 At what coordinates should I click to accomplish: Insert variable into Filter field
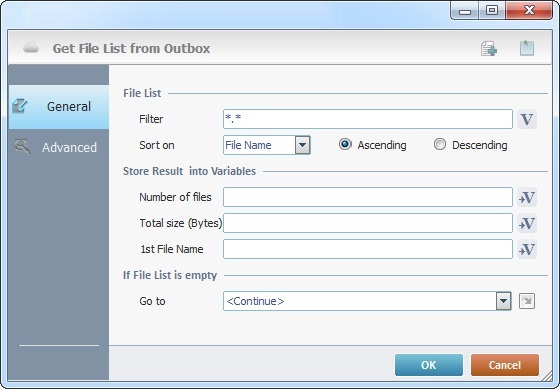click(x=527, y=119)
